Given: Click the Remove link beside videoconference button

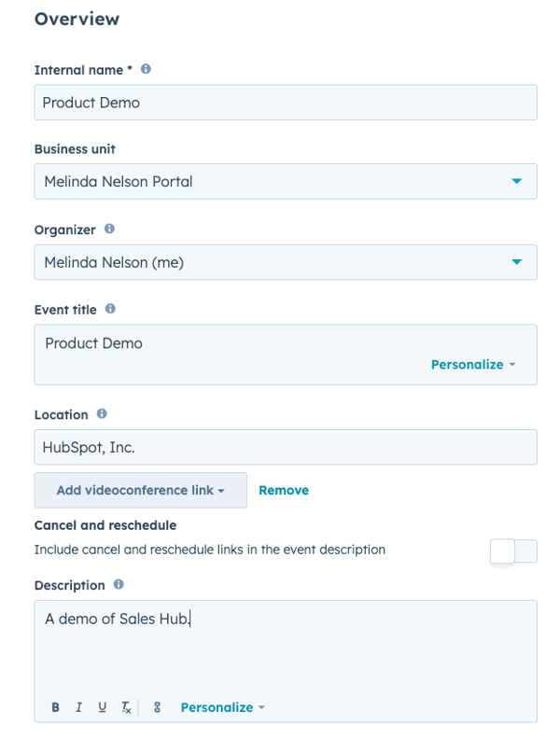Looking at the screenshot, I should 284,491.
